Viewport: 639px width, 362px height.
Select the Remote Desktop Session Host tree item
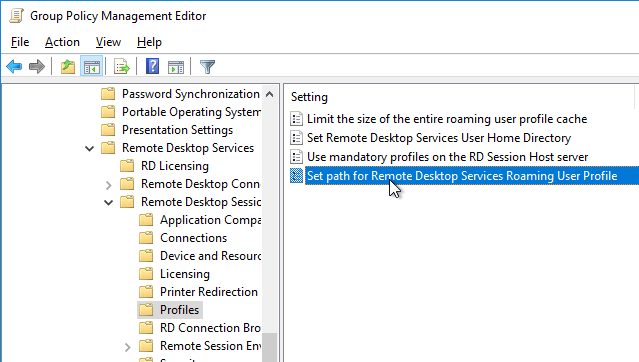coord(201,202)
